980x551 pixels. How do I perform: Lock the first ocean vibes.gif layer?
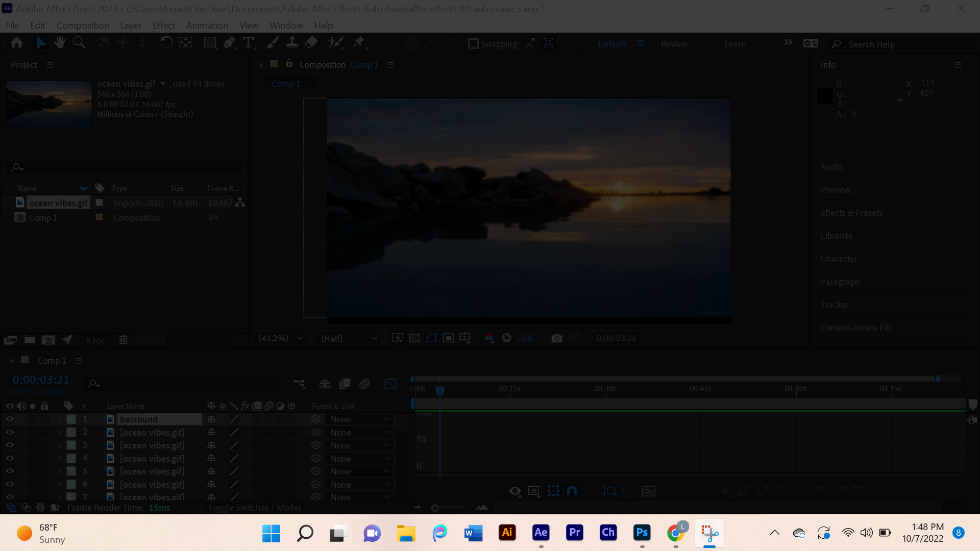coord(44,432)
